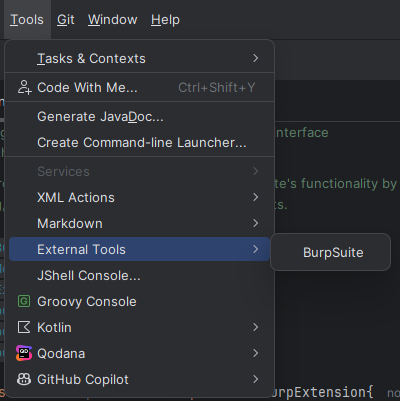400x401 pixels.
Task: Expand arrow next to GitHub Copilot
Action: click(255, 379)
